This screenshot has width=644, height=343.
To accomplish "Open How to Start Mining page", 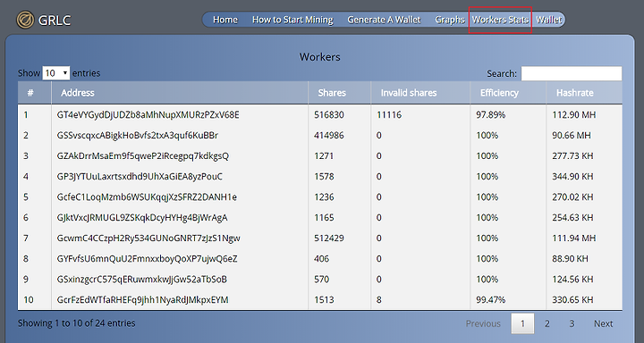I will tap(292, 20).
